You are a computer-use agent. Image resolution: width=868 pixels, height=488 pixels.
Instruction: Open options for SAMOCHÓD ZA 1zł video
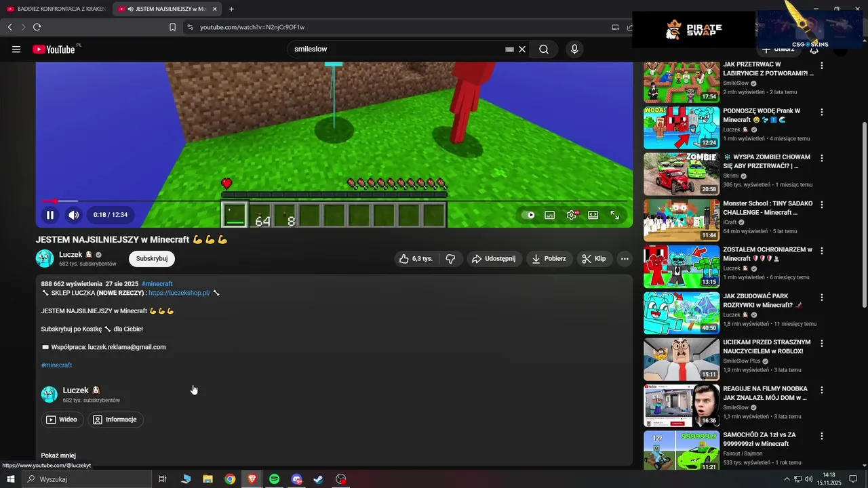tap(822, 436)
